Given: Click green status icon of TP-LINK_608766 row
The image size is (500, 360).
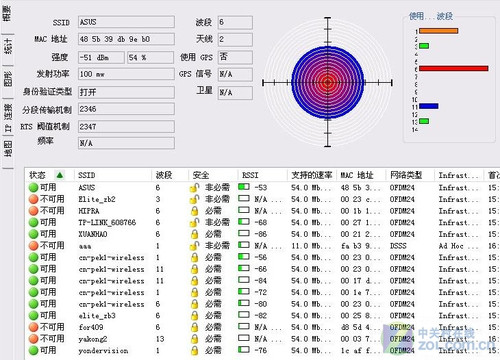Looking at the screenshot, I should (33, 222).
